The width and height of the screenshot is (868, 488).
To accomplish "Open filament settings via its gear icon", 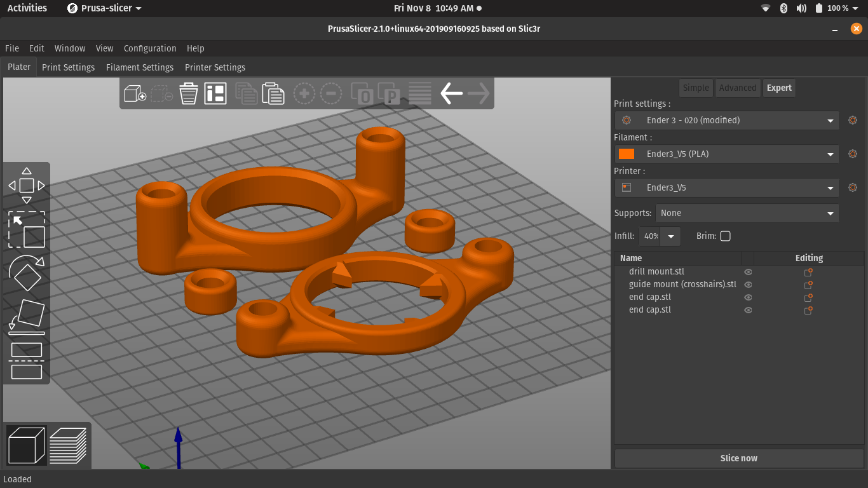I will (853, 154).
